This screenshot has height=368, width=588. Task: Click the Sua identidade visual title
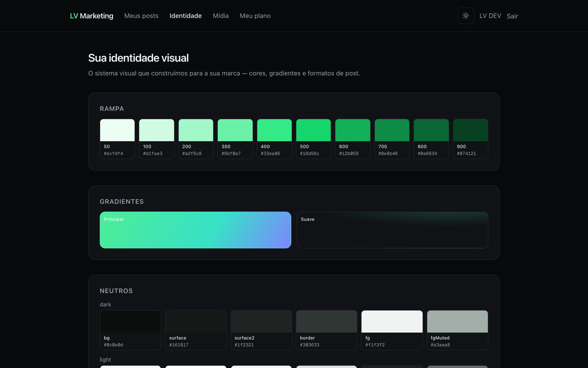[138, 58]
